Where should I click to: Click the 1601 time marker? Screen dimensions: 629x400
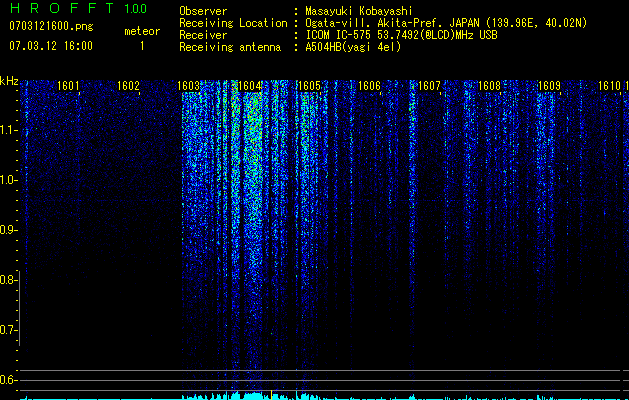(68, 86)
